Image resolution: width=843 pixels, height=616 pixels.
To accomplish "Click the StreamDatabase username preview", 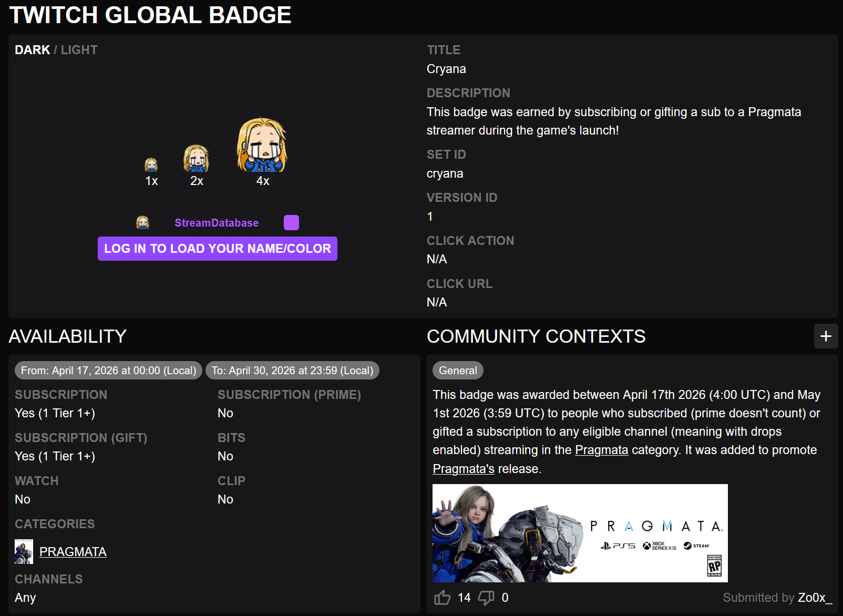I will coord(217,223).
